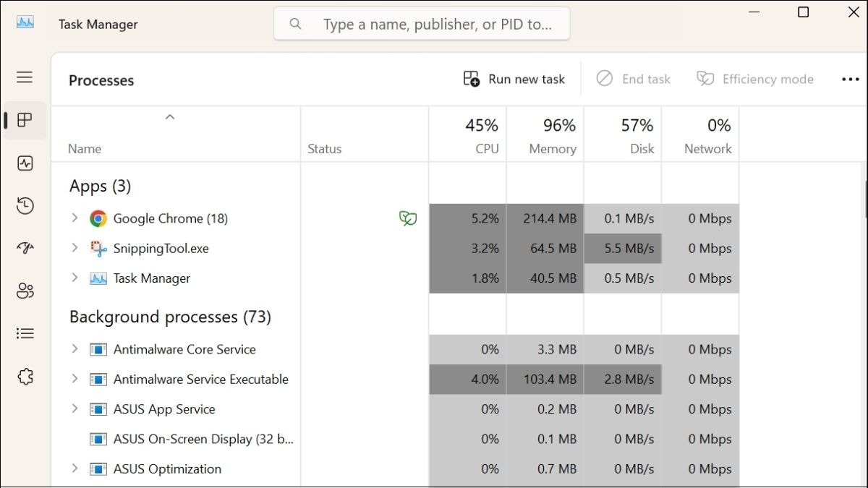Click the Google Chrome app icon
The width and height of the screenshot is (868, 488).
click(x=98, y=218)
